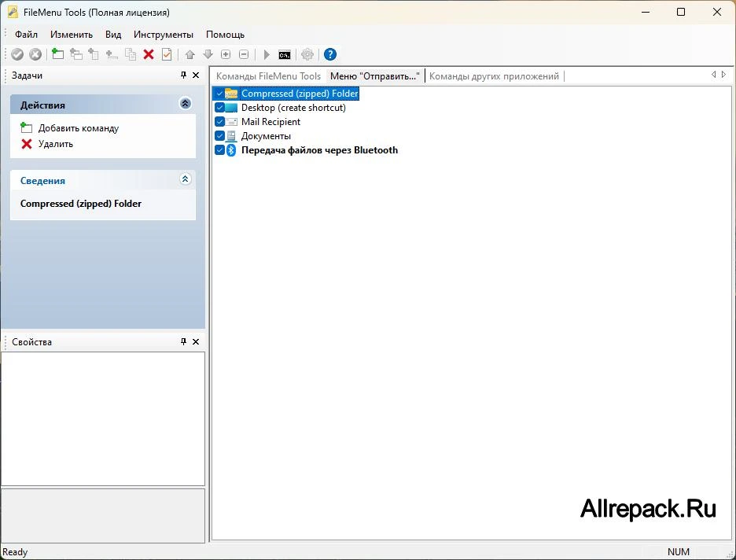Click the check-all document toolbar icon

[x=167, y=54]
